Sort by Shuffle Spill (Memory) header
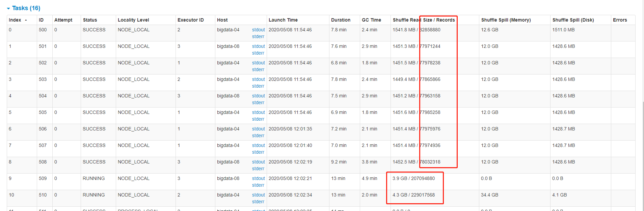 click(506, 20)
